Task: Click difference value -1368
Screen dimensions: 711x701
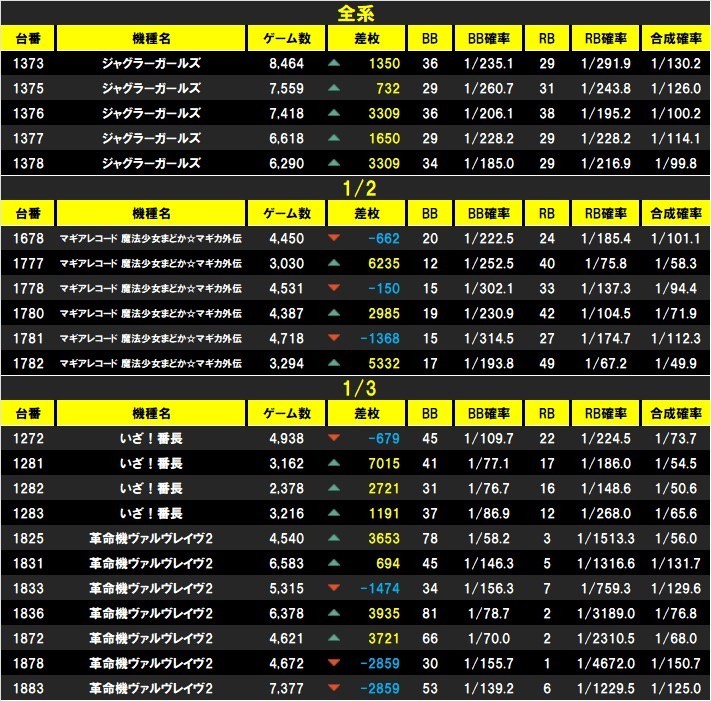Action: [x=380, y=338]
